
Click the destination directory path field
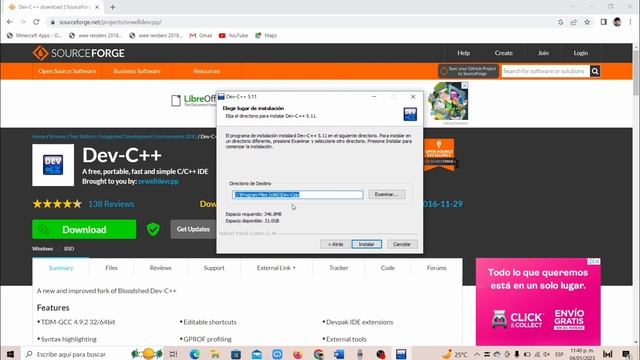pos(298,195)
